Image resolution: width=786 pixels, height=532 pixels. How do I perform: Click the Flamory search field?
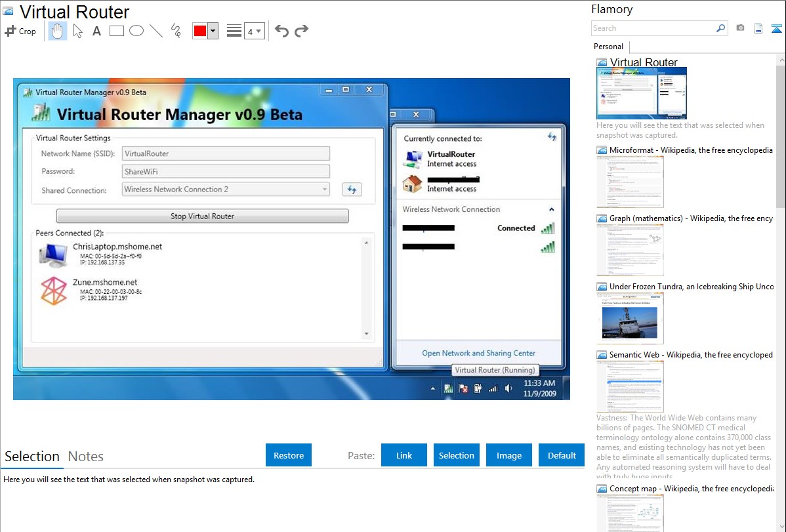pyautogui.click(x=653, y=28)
